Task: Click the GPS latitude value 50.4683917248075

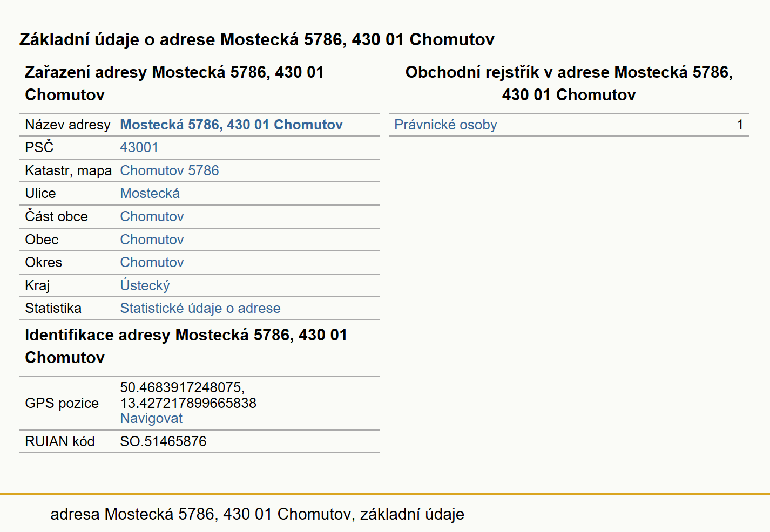Action: [x=182, y=387]
